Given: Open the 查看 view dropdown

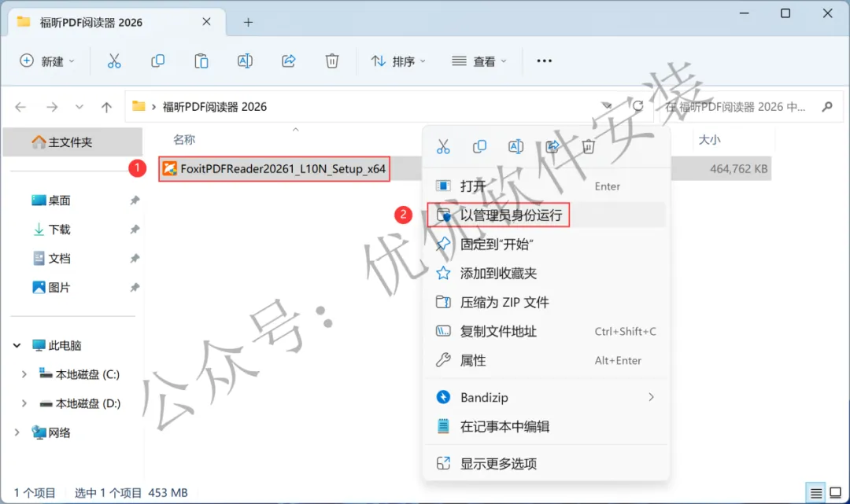Looking at the screenshot, I should 479,61.
